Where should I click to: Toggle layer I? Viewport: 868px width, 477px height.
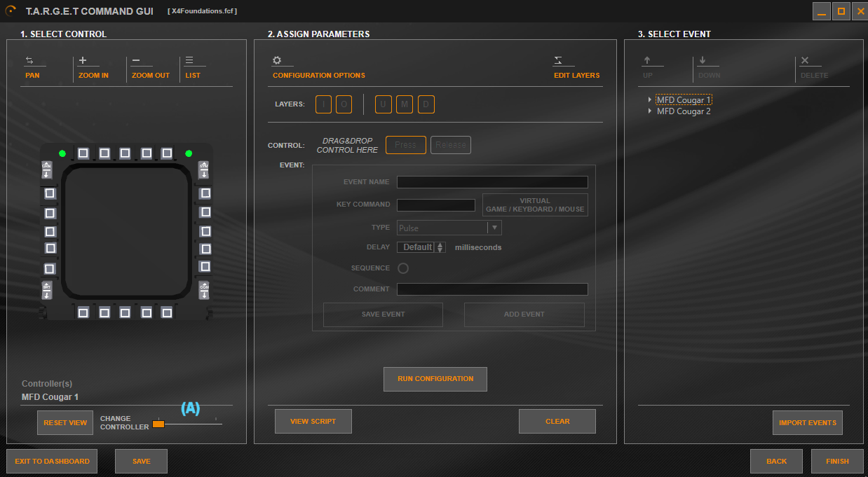tap(323, 104)
